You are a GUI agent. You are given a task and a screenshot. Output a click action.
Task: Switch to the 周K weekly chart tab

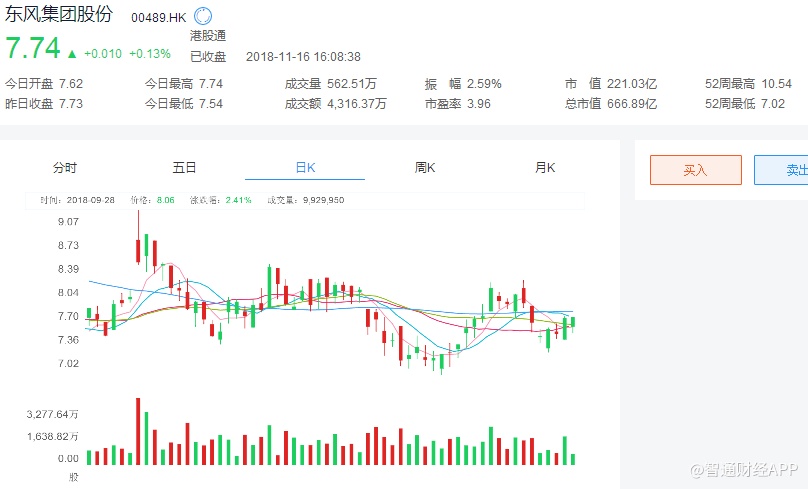click(425, 168)
